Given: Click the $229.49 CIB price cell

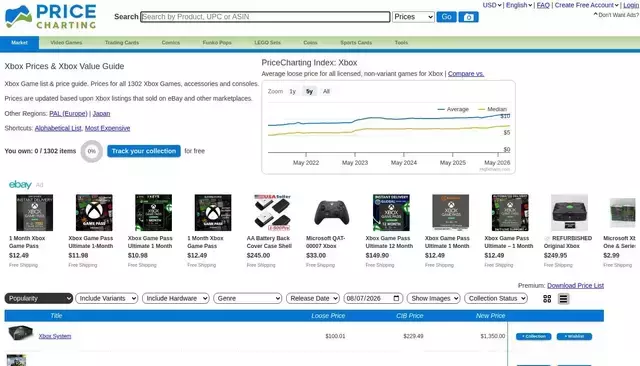Looking at the screenshot, I should [x=413, y=336].
